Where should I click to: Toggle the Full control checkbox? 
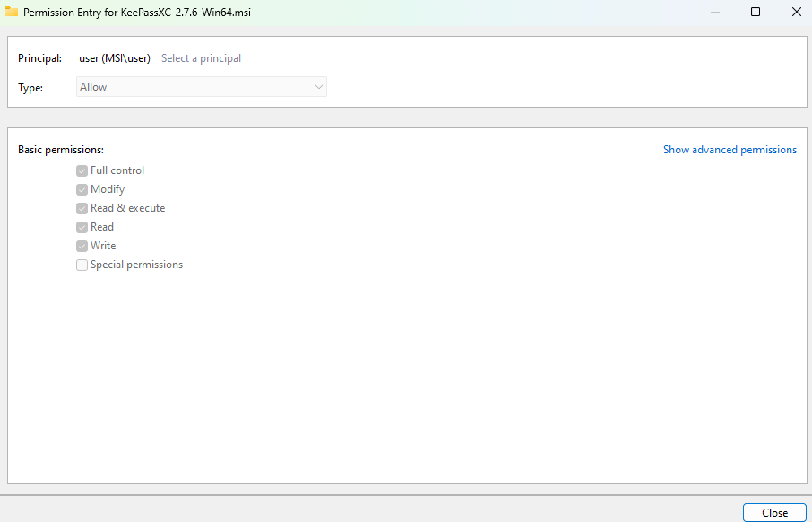[82, 170]
